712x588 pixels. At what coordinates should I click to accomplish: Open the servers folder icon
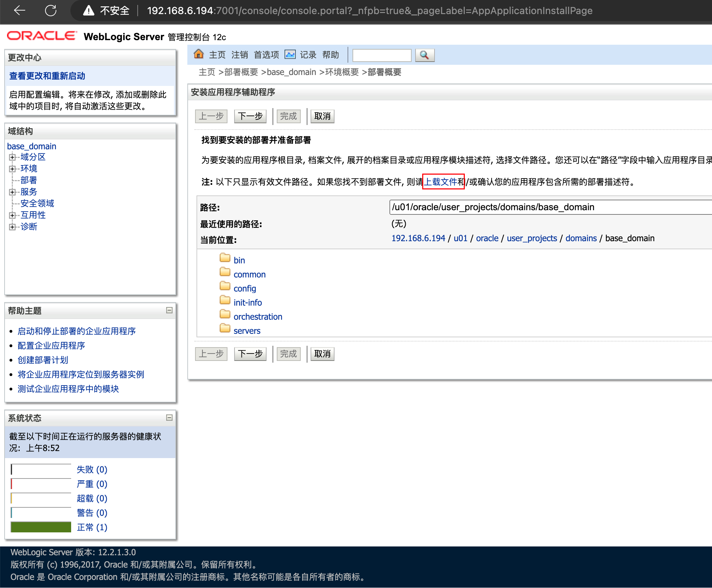[x=225, y=329]
